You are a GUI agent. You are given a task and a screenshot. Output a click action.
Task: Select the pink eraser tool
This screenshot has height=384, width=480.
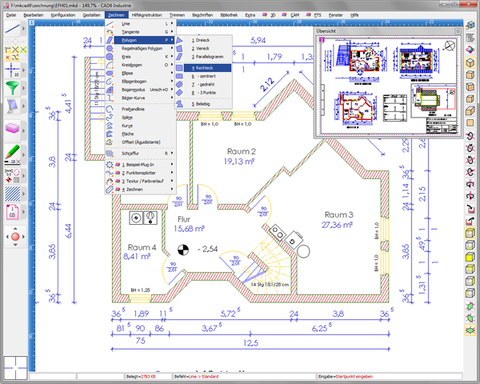pyautogui.click(x=12, y=129)
